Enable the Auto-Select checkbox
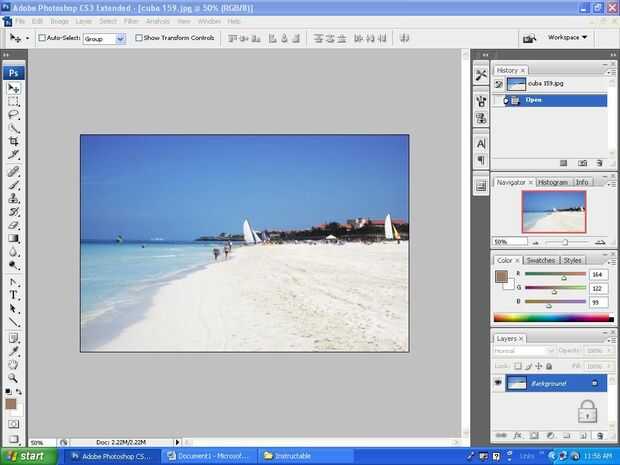Viewport: 620px width, 465px height. click(42, 38)
